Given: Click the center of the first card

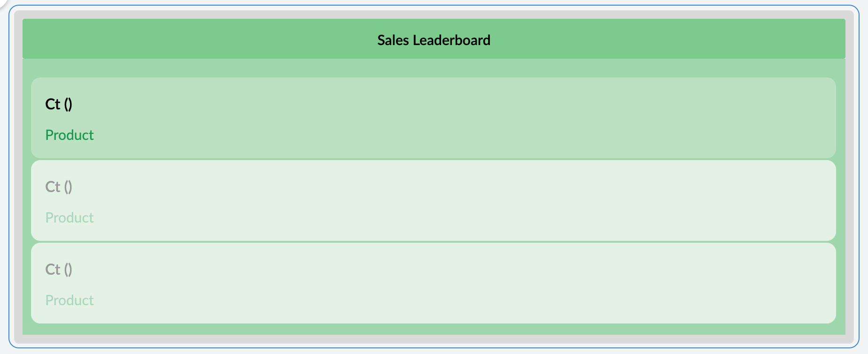Looking at the screenshot, I should click(x=434, y=117).
